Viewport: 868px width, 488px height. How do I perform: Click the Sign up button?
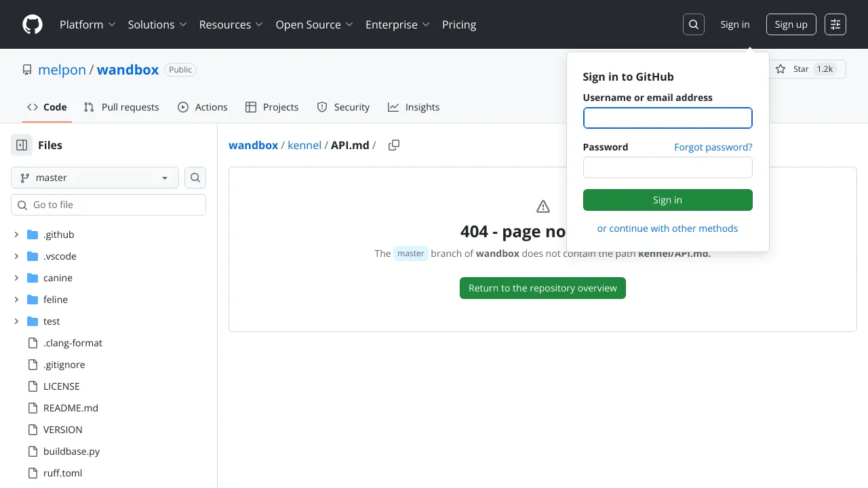[791, 24]
